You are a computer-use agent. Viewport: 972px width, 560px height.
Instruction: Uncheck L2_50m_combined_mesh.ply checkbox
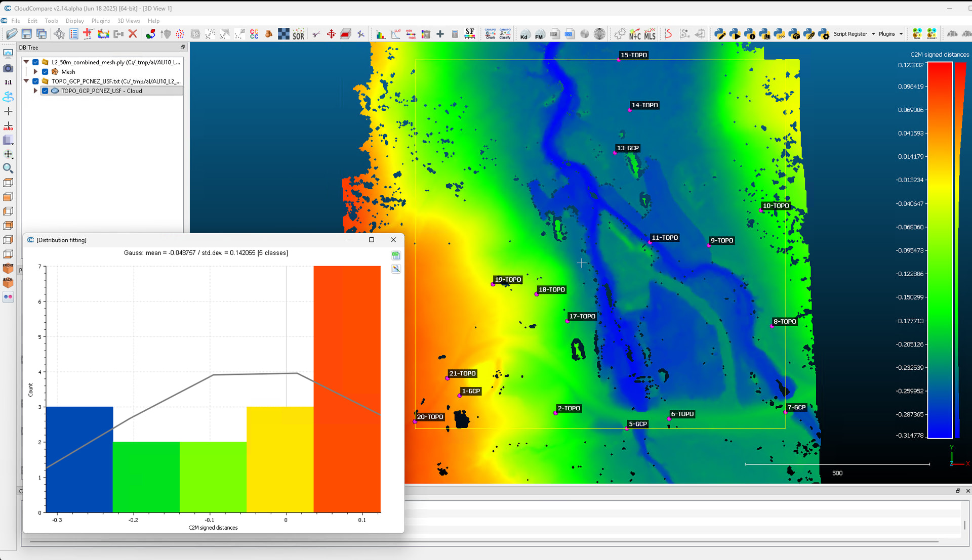[35, 62]
